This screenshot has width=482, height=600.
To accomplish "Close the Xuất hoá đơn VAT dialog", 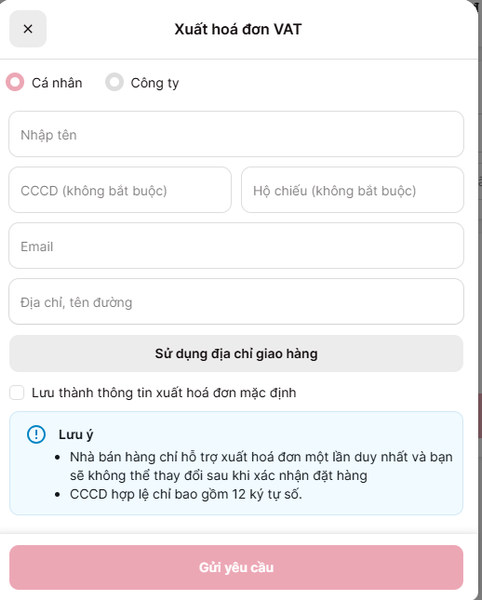I will point(28,29).
